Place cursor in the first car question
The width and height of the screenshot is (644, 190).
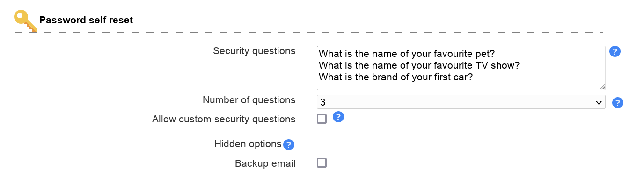tap(395, 77)
